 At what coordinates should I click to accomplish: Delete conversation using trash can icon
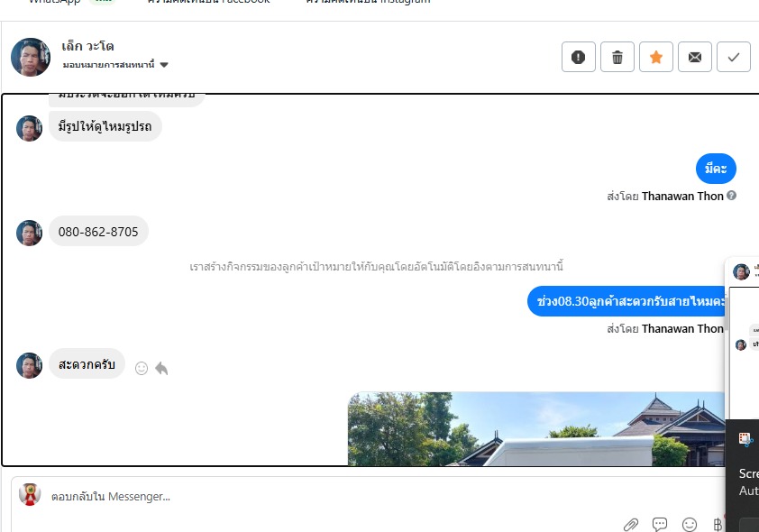[x=617, y=57]
